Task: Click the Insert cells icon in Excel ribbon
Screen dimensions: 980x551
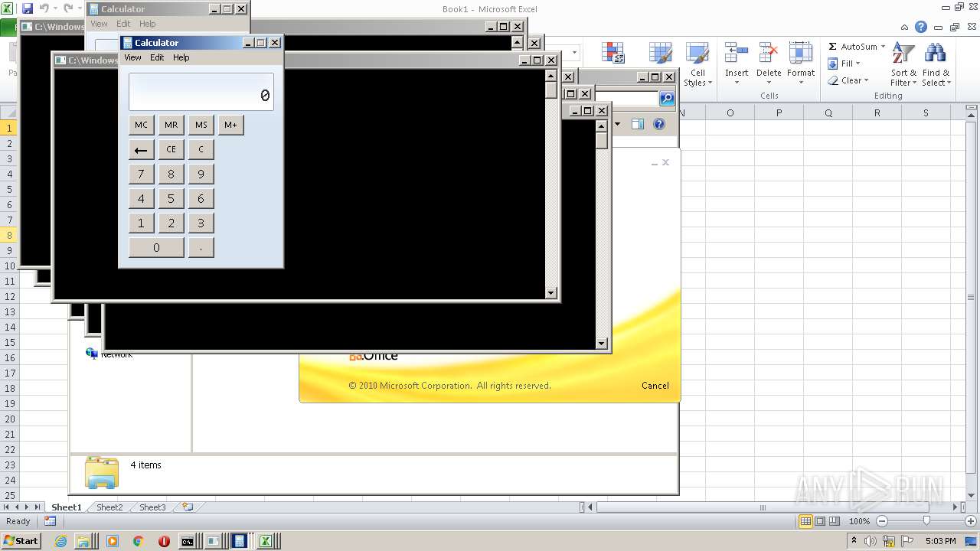Action: [x=737, y=54]
